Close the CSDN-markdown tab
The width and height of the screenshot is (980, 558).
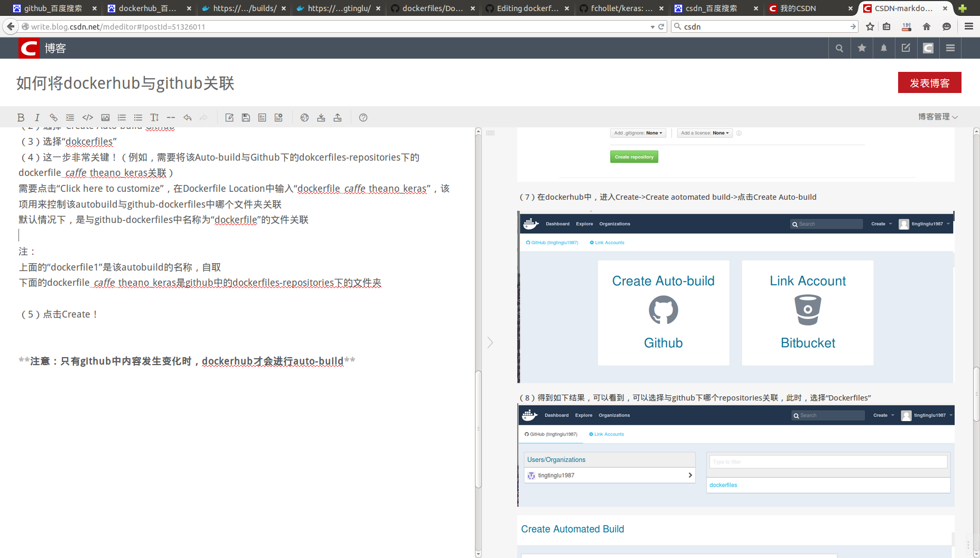945,8
